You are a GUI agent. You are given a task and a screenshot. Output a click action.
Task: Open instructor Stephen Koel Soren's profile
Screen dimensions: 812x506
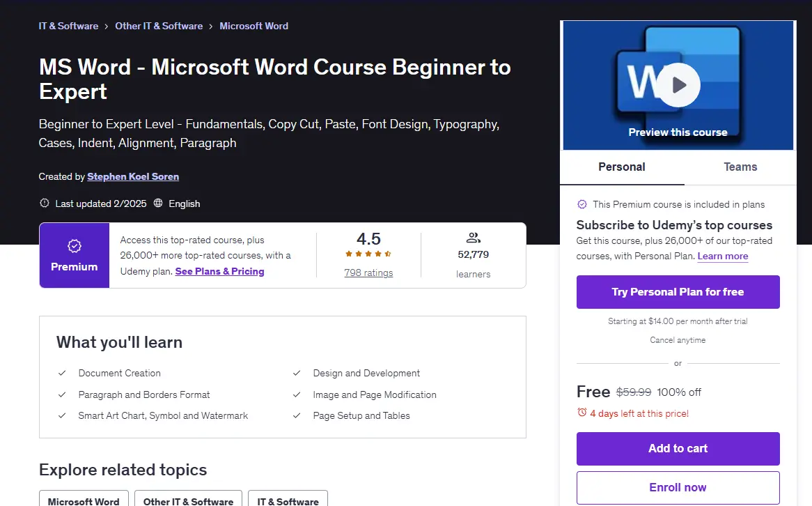coord(133,177)
